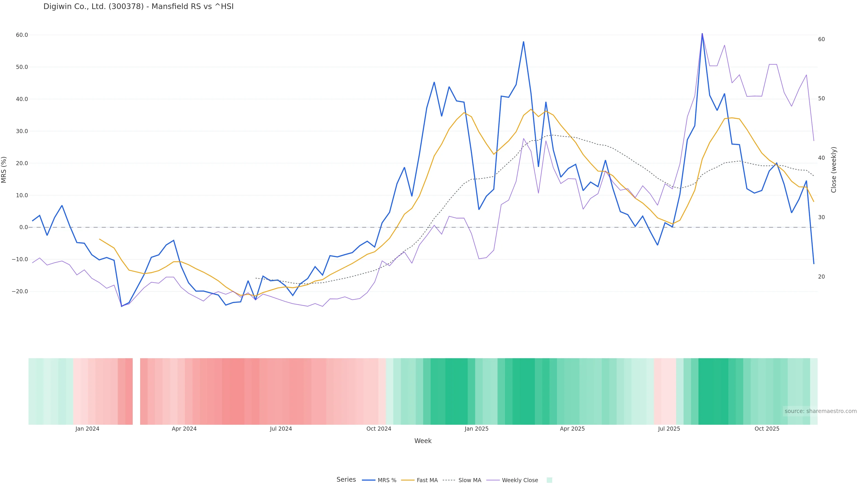
Task: Toggle the Fast MA legend entry
Action: 427,480
